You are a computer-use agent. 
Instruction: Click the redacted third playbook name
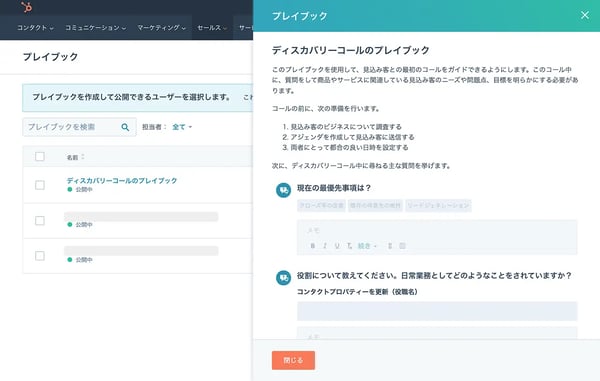pyautogui.click(x=141, y=251)
